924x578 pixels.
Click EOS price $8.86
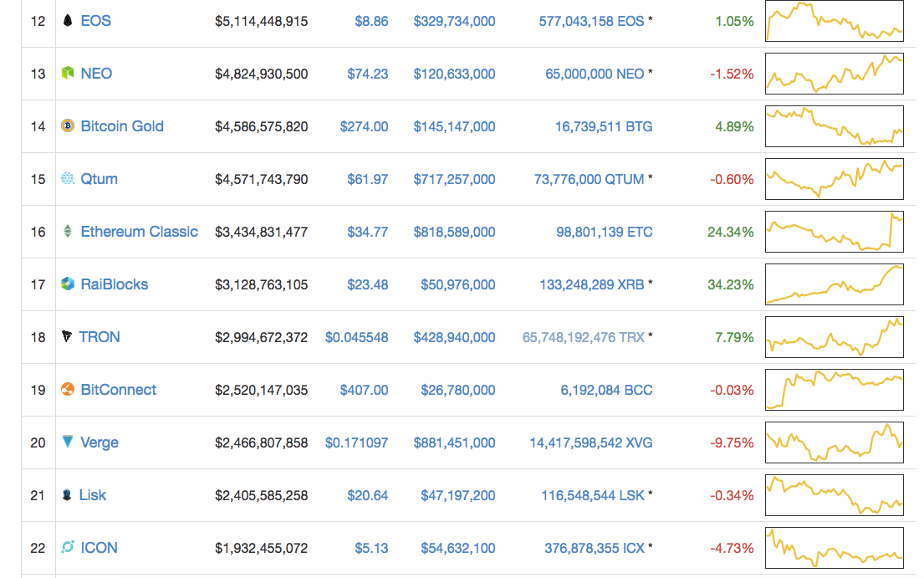pos(371,21)
